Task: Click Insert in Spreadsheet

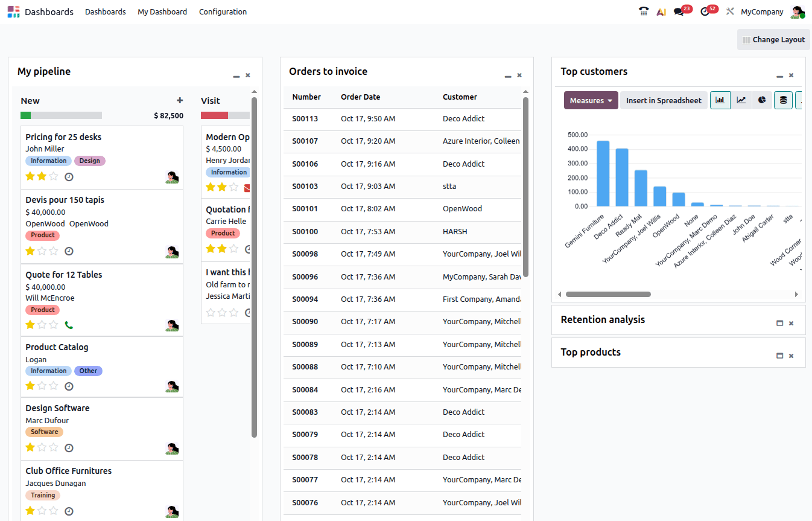Action: [x=664, y=100]
